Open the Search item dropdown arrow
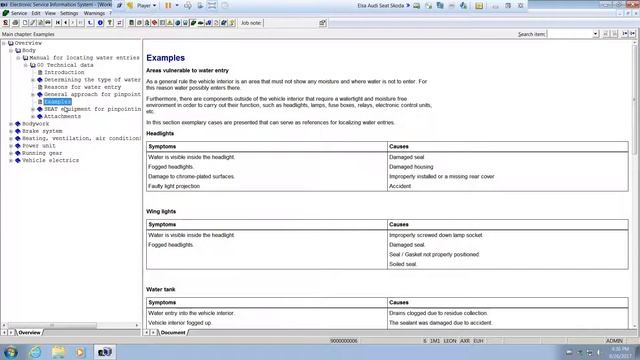The image size is (640, 360). 596,34
